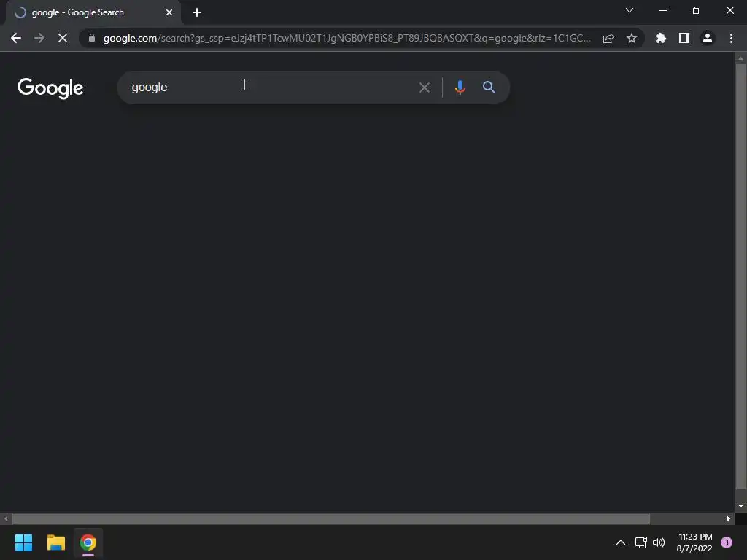747x560 pixels.
Task: Click scroll down arrow button
Action: tap(740, 506)
